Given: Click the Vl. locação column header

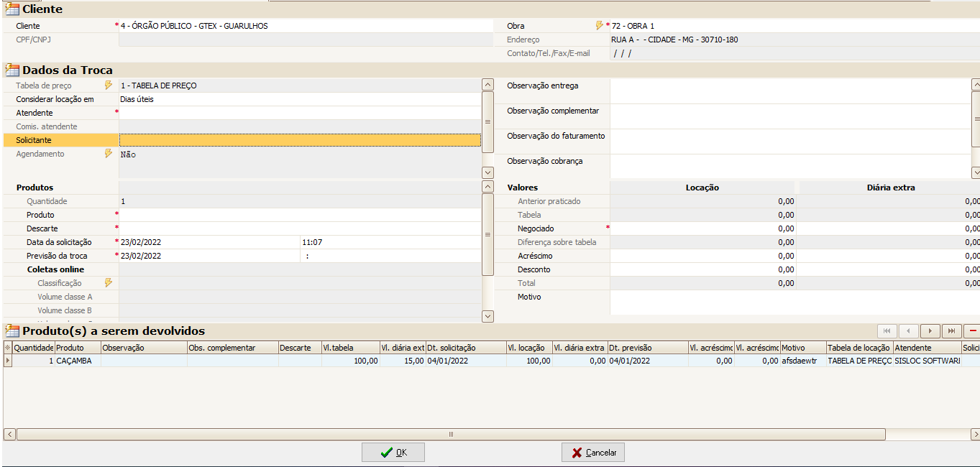Looking at the screenshot, I should tap(529, 348).
